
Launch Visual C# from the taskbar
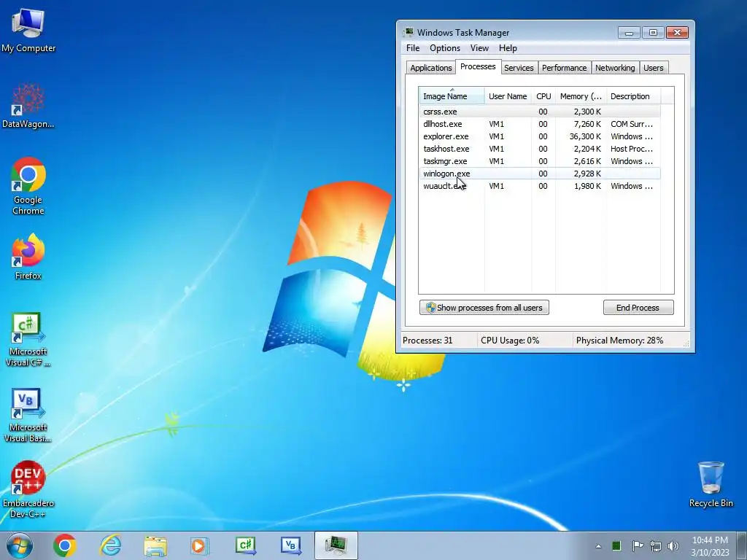tap(245, 545)
